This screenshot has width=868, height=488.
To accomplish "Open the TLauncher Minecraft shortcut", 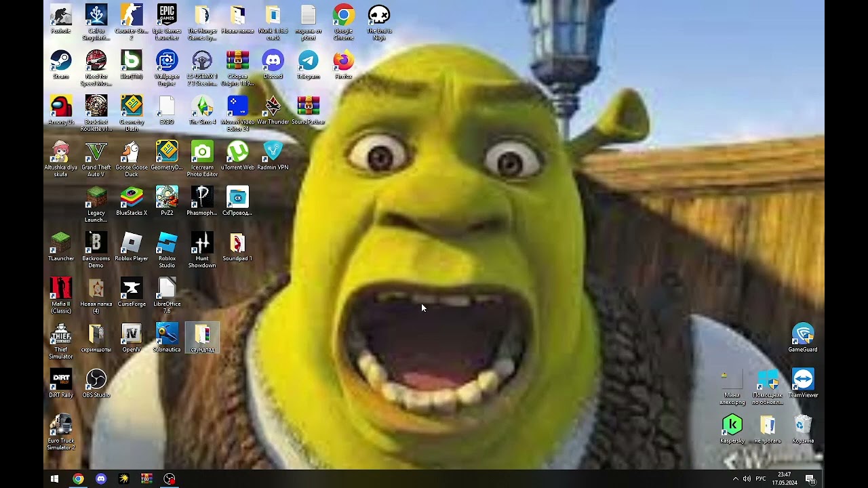I will (x=61, y=247).
